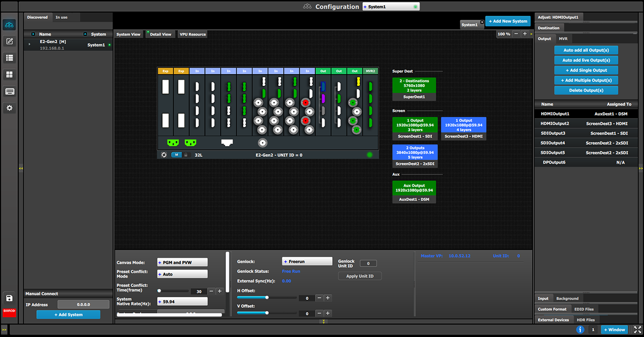Toggle the Name column sort arrow
This screenshot has width=644, height=337.
pyautogui.click(x=33, y=34)
